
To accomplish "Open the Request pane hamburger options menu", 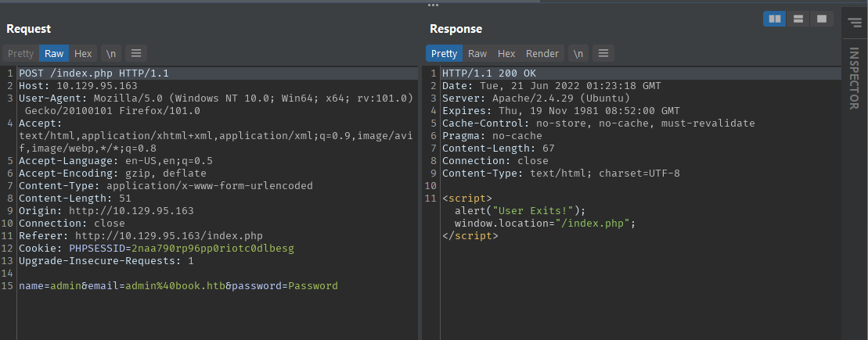I will tap(135, 54).
